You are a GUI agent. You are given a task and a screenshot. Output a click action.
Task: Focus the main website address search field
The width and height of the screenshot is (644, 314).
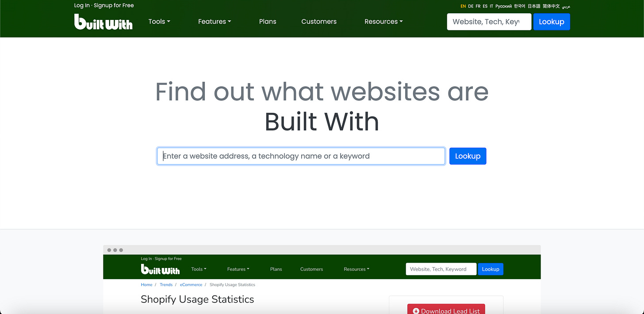301,156
